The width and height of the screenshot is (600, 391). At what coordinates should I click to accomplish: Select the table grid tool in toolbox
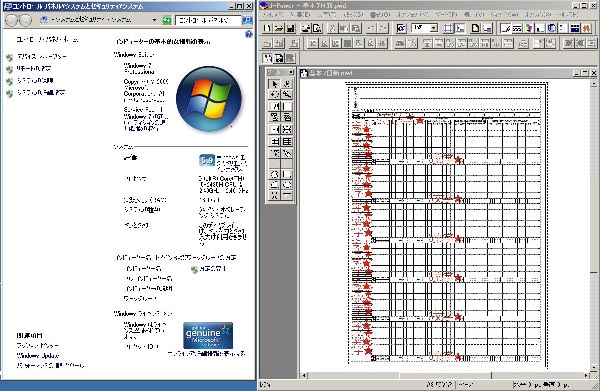[287, 142]
